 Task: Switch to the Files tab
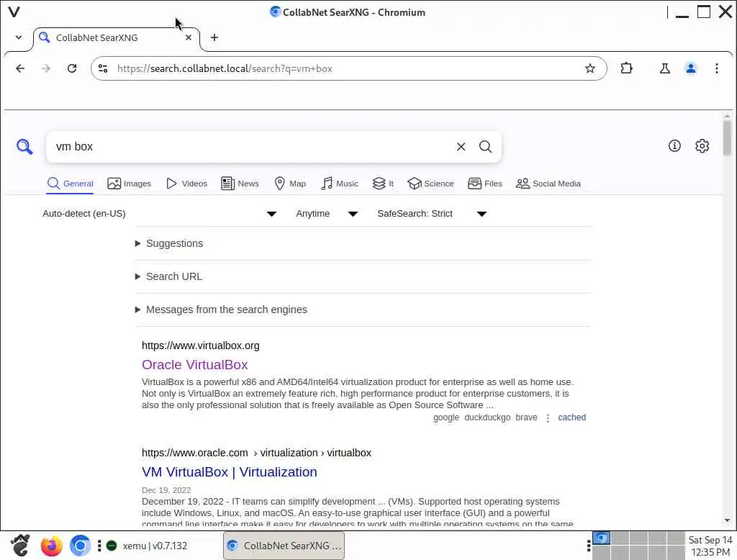point(485,184)
